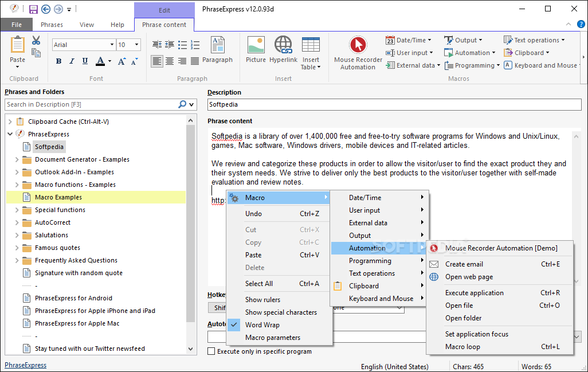Open the Help tab

click(117, 25)
